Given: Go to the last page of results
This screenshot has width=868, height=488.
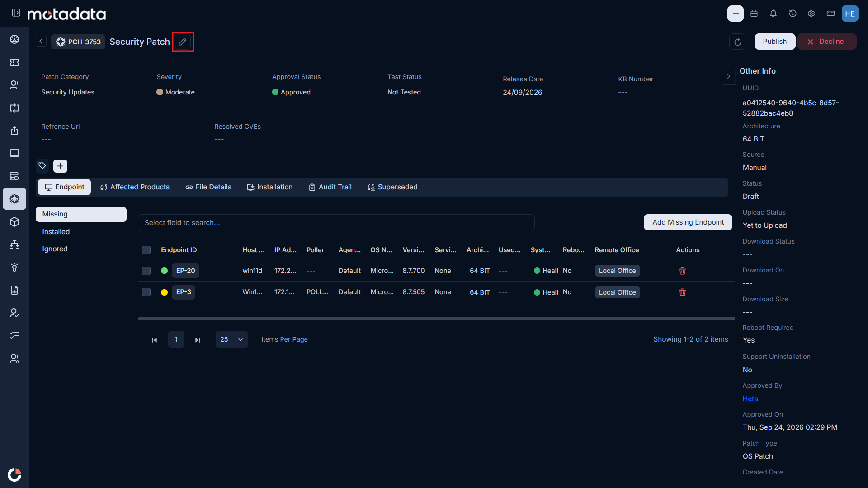Looking at the screenshot, I should [x=198, y=340].
